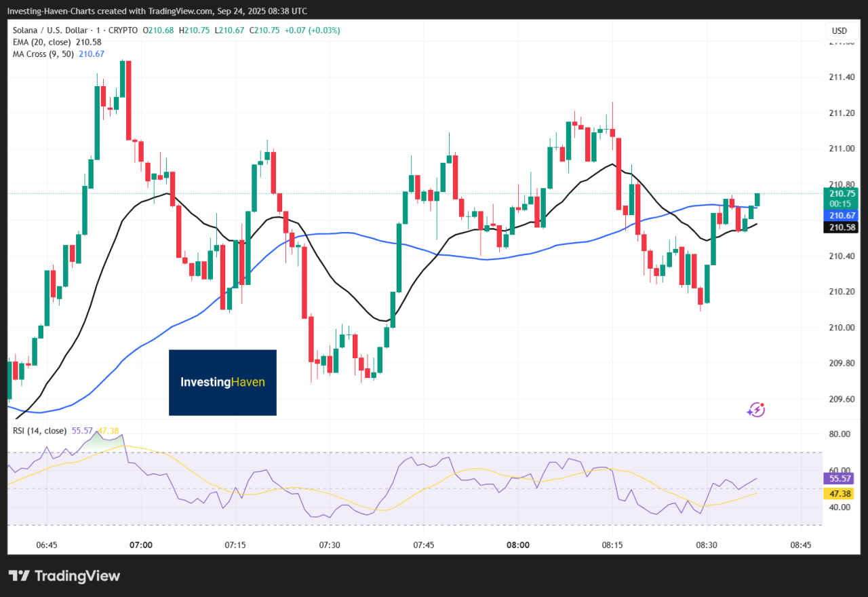868x597 pixels.
Task: Click the InvestingHaven watermark logo
Action: [x=222, y=382]
